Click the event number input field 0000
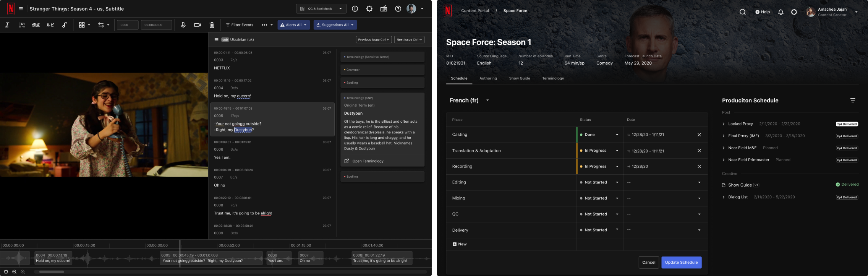This screenshot has width=868, height=276. [x=128, y=25]
